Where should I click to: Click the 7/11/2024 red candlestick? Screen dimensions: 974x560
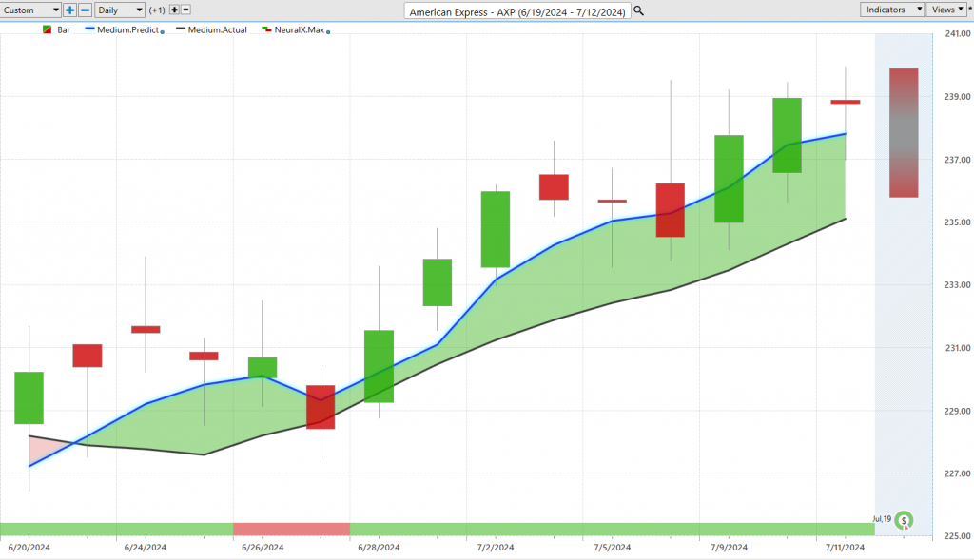point(846,102)
